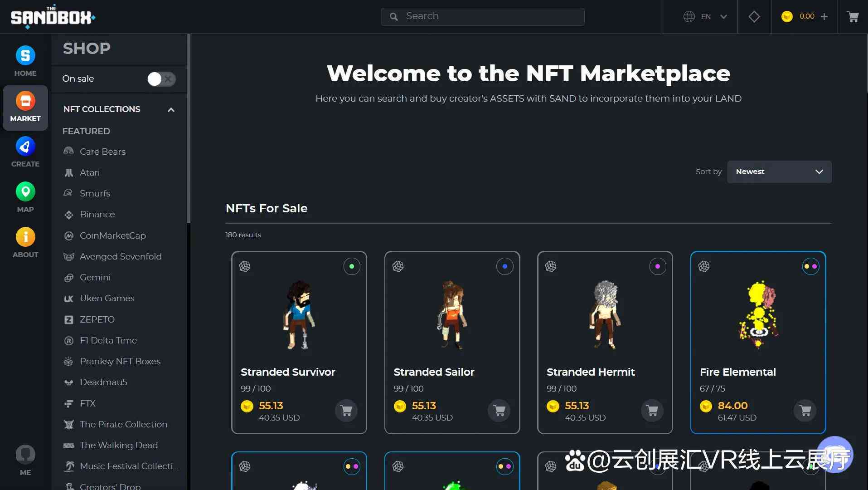Click the 180 results text
This screenshot has height=490, width=868.
pos(243,235)
